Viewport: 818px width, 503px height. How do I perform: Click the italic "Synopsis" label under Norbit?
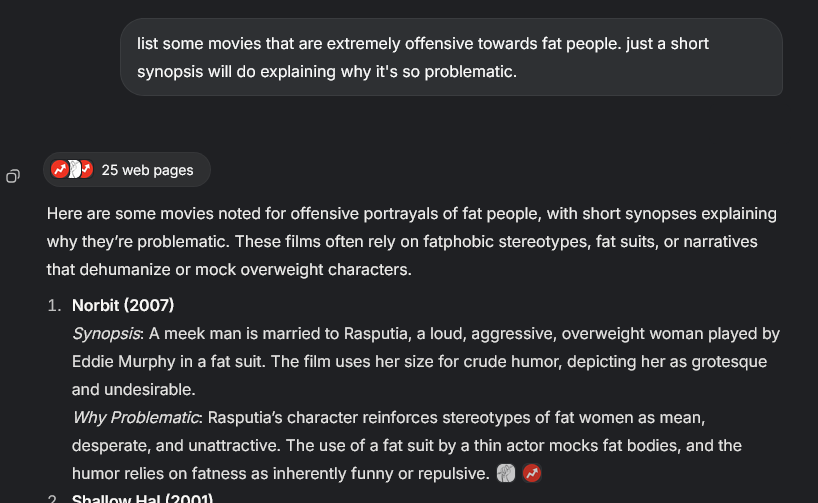pos(106,333)
